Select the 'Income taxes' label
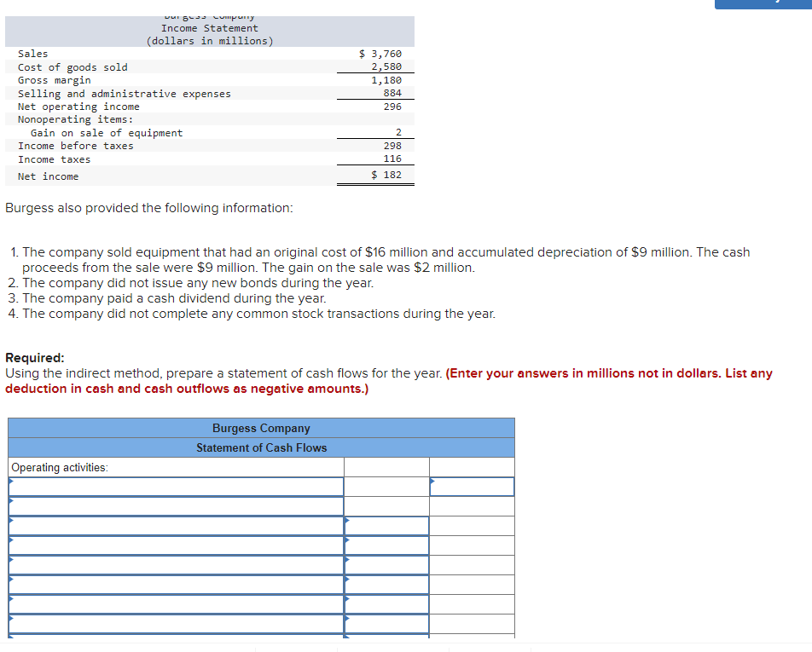812x652 pixels. tap(55, 159)
